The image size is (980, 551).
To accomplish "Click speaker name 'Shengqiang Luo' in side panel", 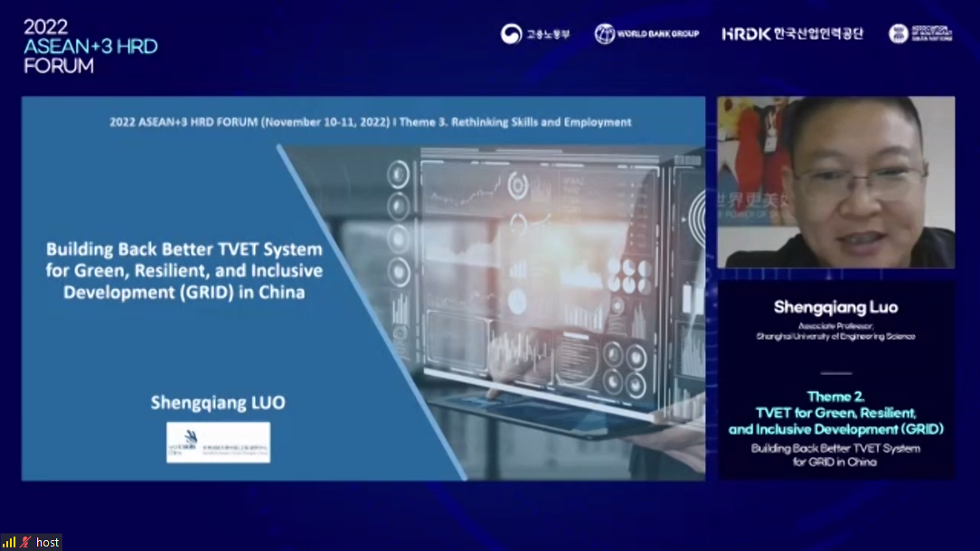I will pos(835,307).
